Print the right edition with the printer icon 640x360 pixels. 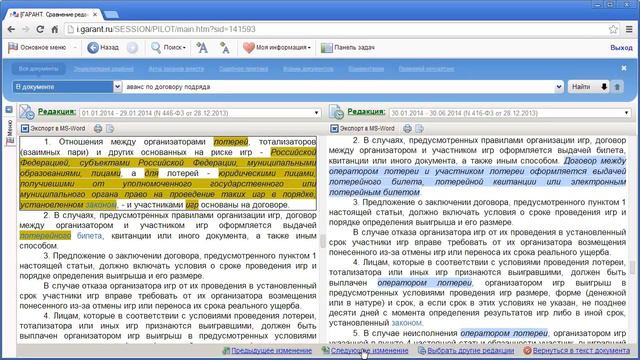click(x=407, y=129)
